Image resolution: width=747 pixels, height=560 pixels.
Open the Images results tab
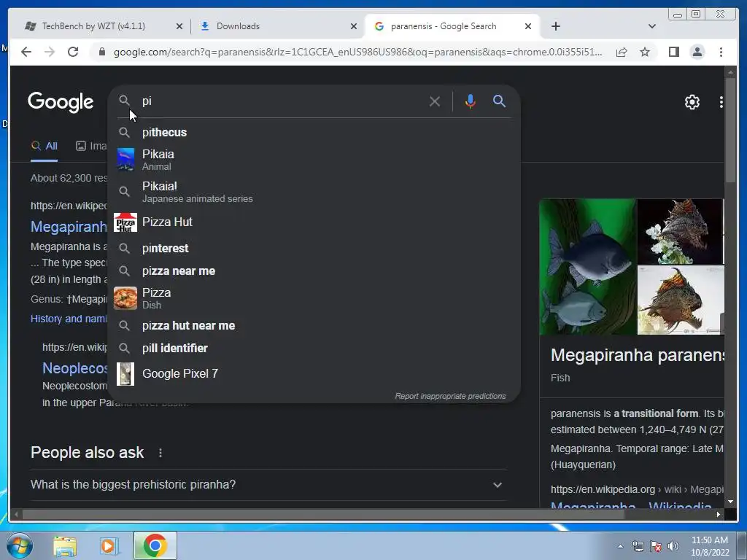91,146
